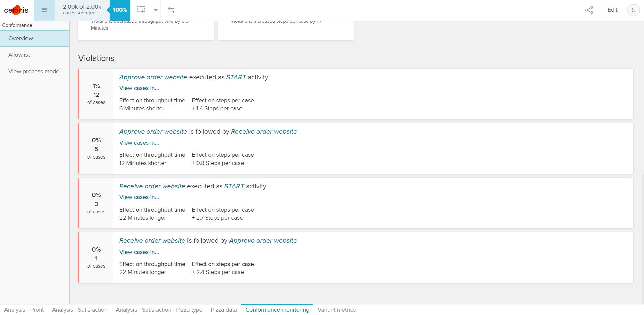Click the '1 of cases' count box
Viewport: 644px width, 315px height.
(x=96, y=258)
